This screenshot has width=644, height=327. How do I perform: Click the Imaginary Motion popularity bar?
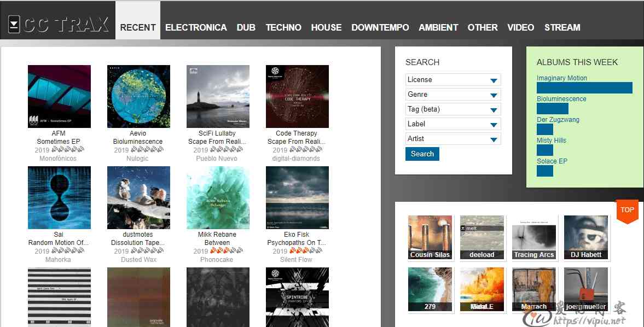click(x=584, y=88)
